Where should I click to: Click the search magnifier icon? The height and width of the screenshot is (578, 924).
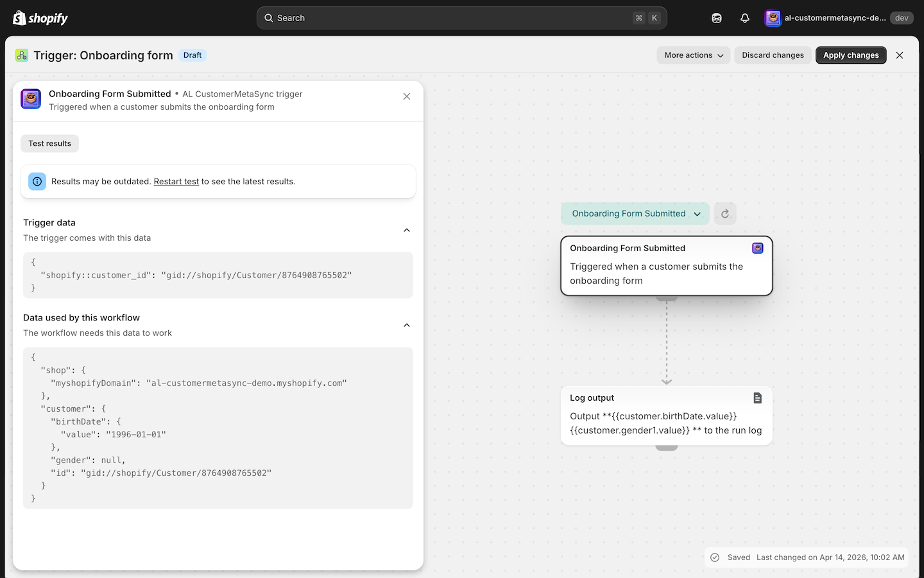(269, 18)
